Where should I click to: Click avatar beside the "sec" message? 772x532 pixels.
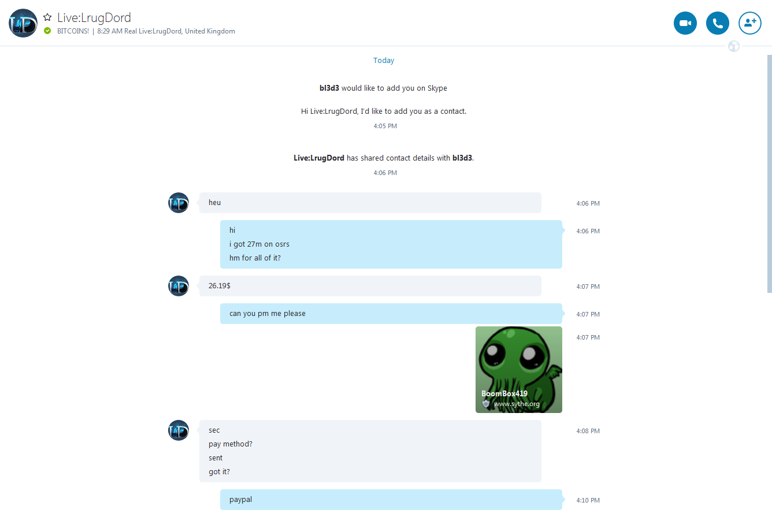coord(179,430)
